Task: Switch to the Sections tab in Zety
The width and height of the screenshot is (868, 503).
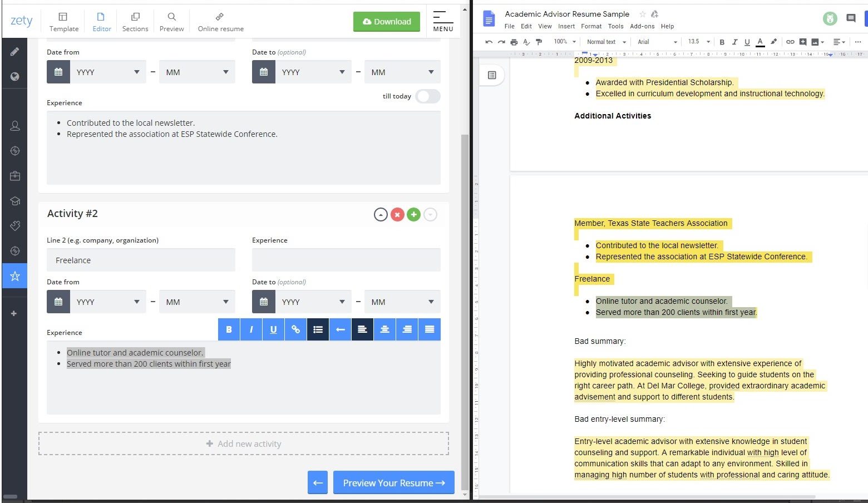Action: point(135,22)
